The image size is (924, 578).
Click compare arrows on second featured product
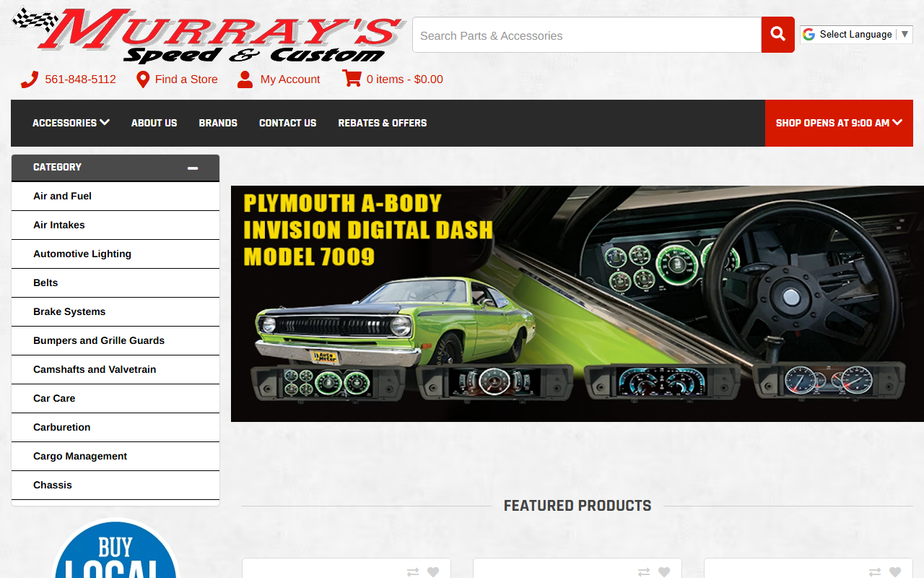[x=644, y=572]
